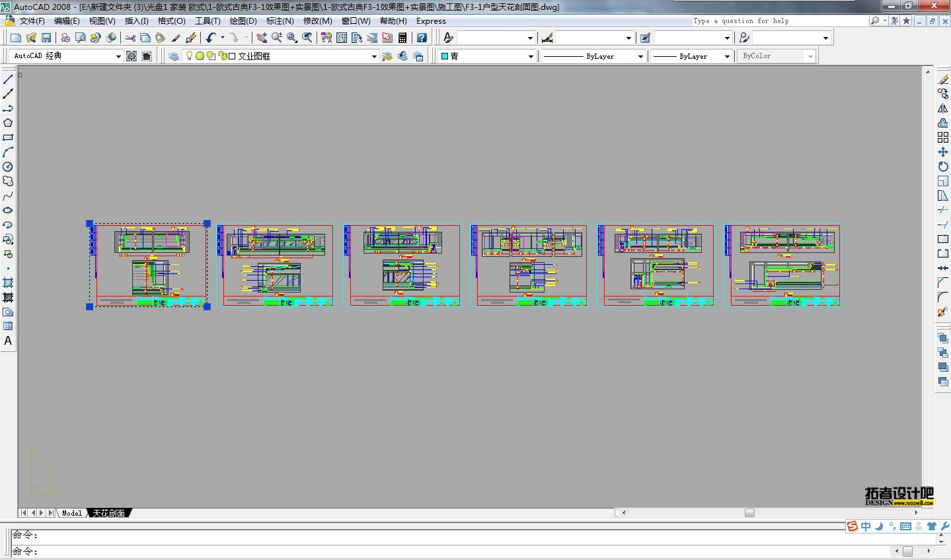This screenshot has height=560, width=951.
Task: Click the last-tab navigation arrow
Action: 51,513
